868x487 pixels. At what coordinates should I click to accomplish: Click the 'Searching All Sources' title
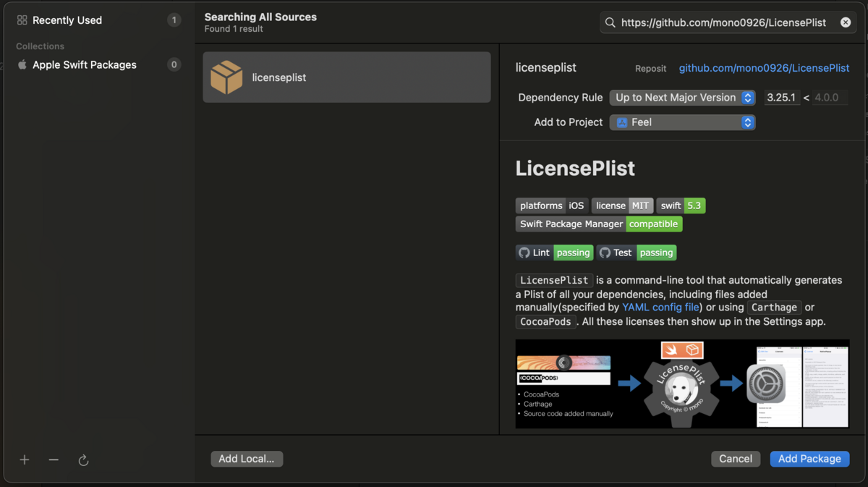click(260, 17)
